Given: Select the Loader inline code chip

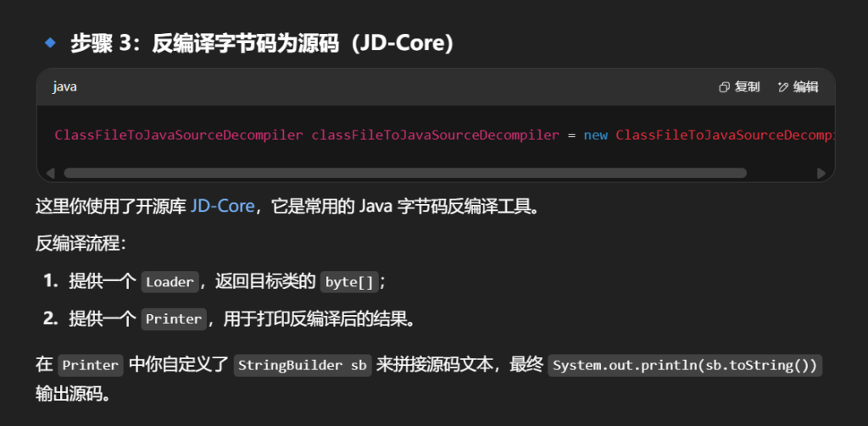Looking at the screenshot, I should tap(170, 282).
